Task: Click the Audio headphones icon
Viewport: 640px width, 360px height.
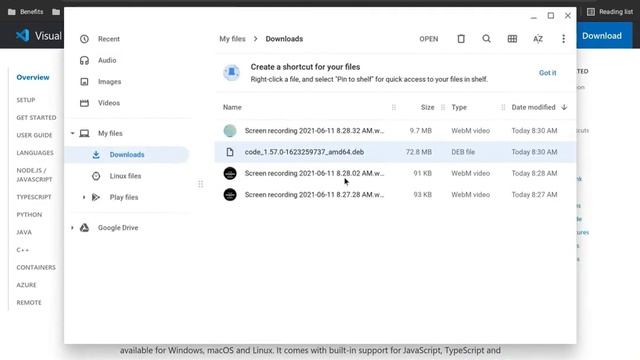Action: [84, 60]
